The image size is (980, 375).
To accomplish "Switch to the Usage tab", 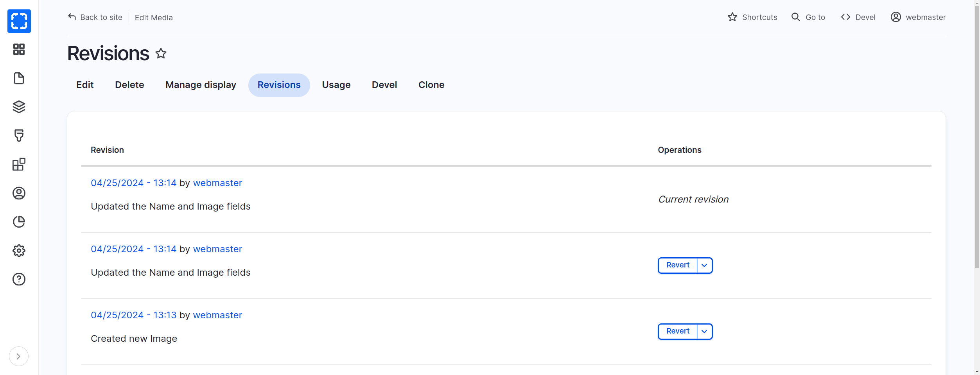I will (336, 85).
